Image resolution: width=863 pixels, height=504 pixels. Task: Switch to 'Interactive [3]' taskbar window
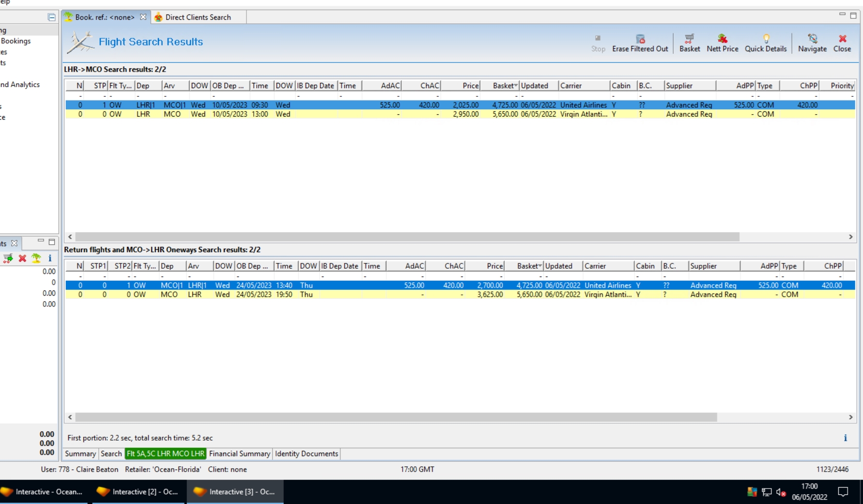click(235, 492)
